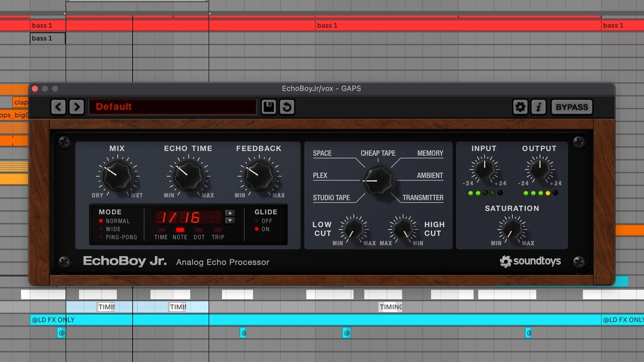644x362 pixels.
Task: Save the preset using the floppy disk icon
Action: 269,107
